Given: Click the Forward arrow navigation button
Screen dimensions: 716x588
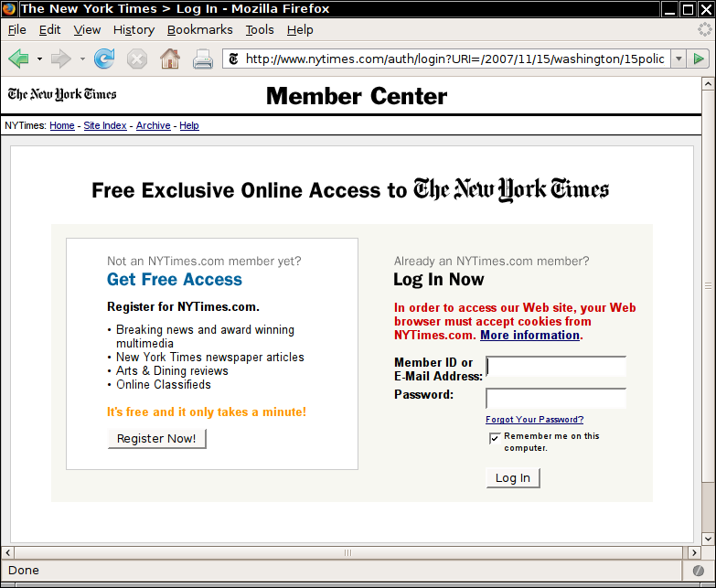Looking at the screenshot, I should point(61,59).
